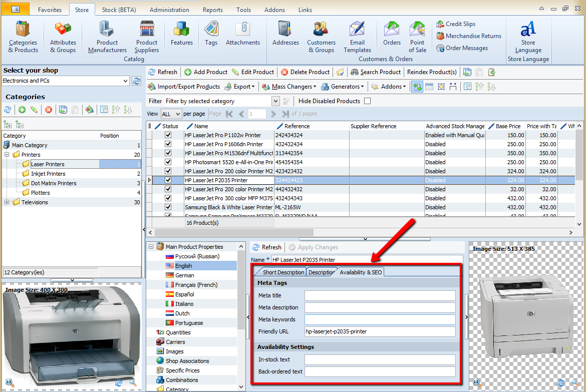
Task: Open Attributes & Groups ribbon icon
Action: 63,37
